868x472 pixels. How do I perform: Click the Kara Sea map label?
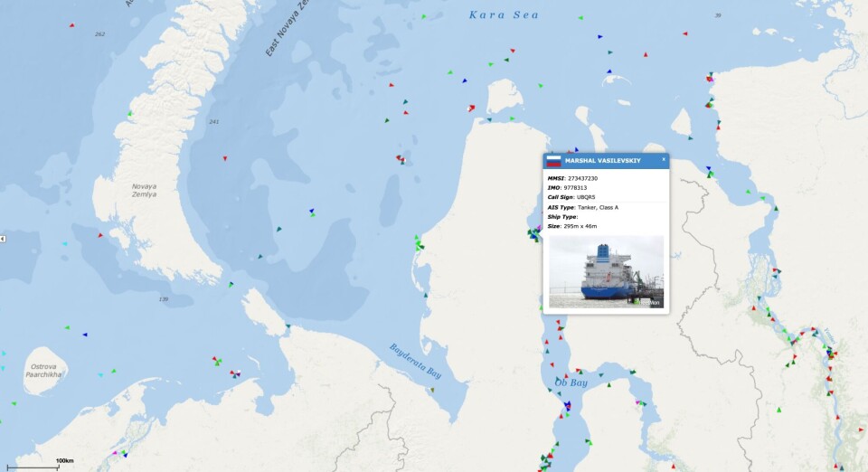point(504,14)
